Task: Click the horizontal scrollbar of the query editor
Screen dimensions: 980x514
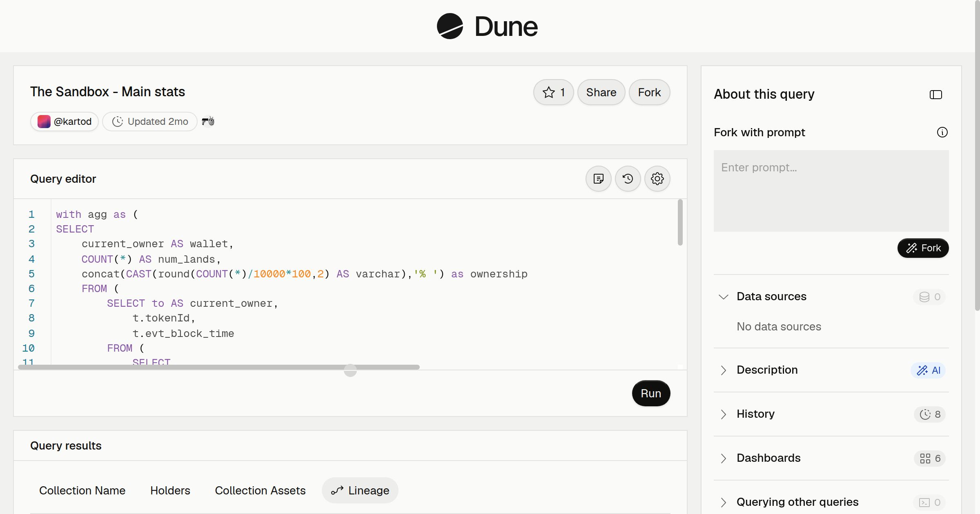Action: coord(219,367)
